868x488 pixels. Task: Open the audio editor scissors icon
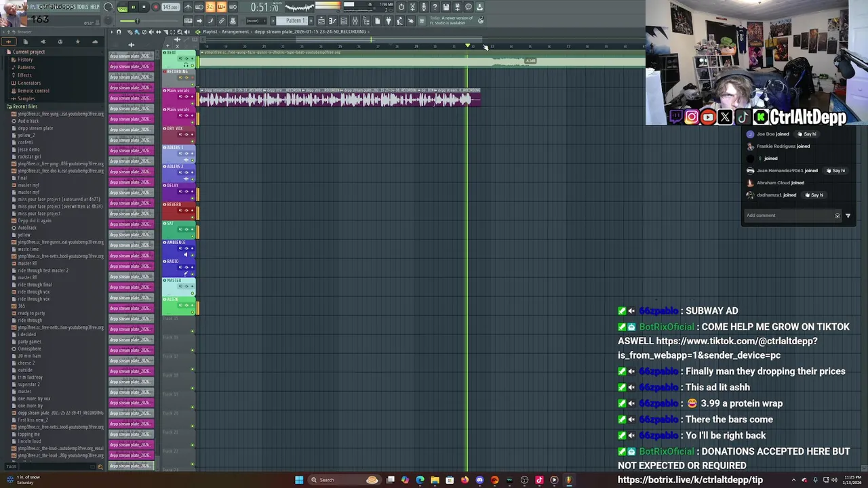[x=412, y=7]
